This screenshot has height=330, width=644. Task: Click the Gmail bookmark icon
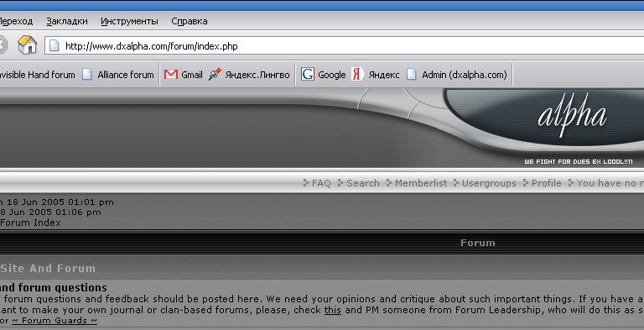171,75
